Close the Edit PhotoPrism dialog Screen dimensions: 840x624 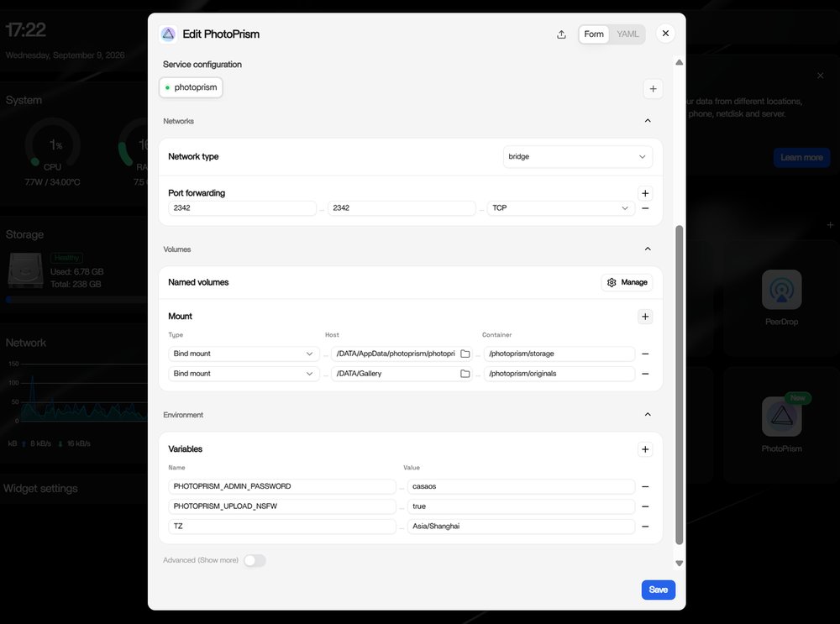click(665, 34)
